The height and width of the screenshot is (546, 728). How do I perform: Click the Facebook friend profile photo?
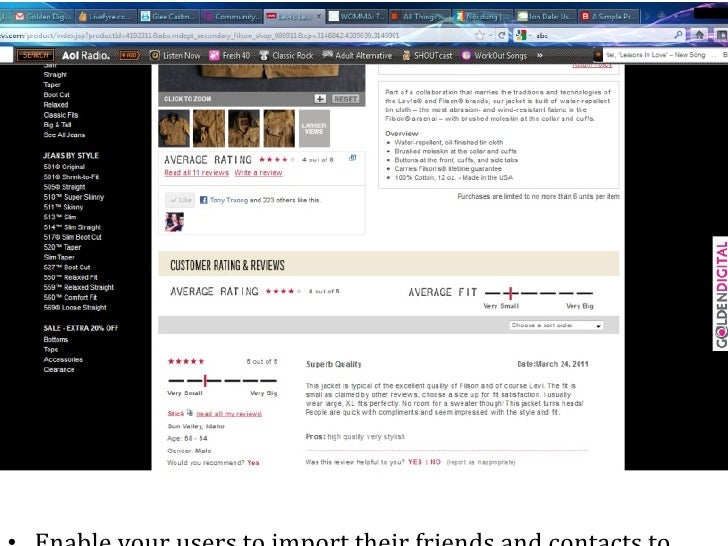click(x=175, y=222)
